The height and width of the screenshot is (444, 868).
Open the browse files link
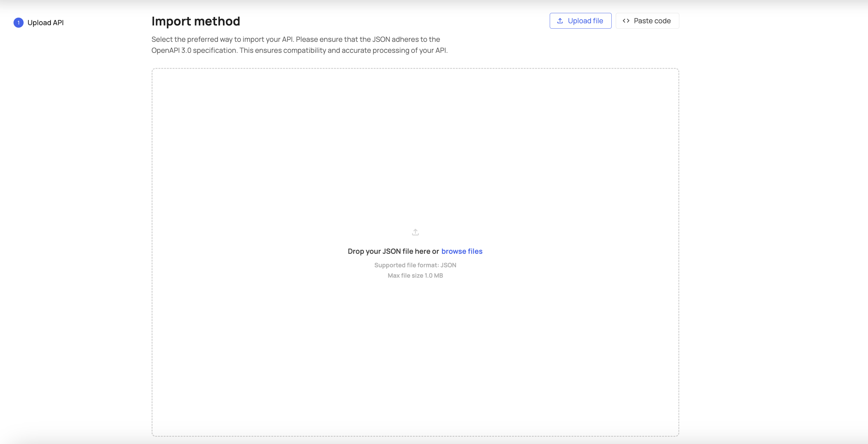coord(462,251)
